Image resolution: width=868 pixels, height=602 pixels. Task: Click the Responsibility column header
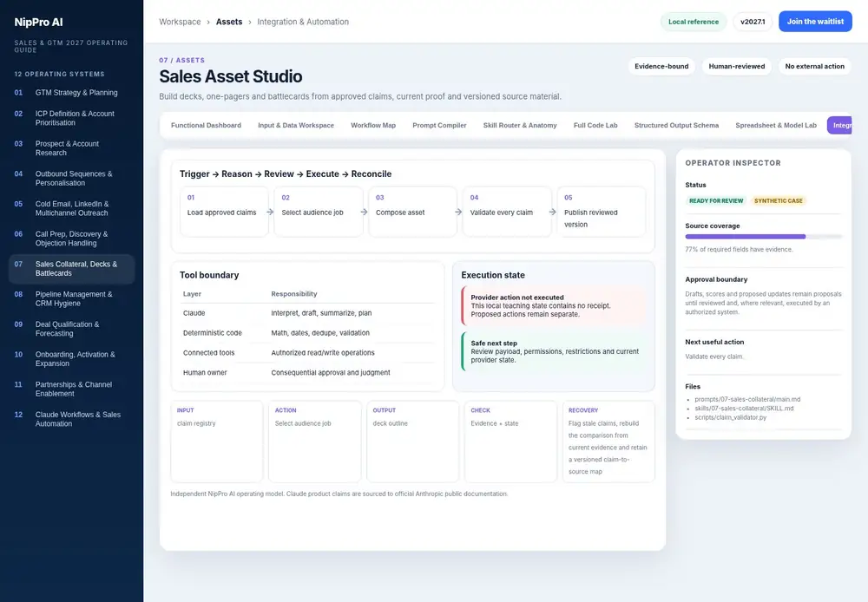click(294, 294)
